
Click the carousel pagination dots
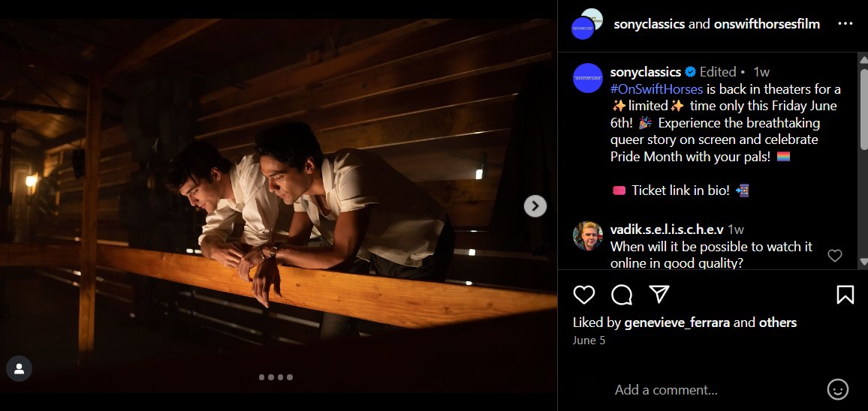[x=276, y=377]
